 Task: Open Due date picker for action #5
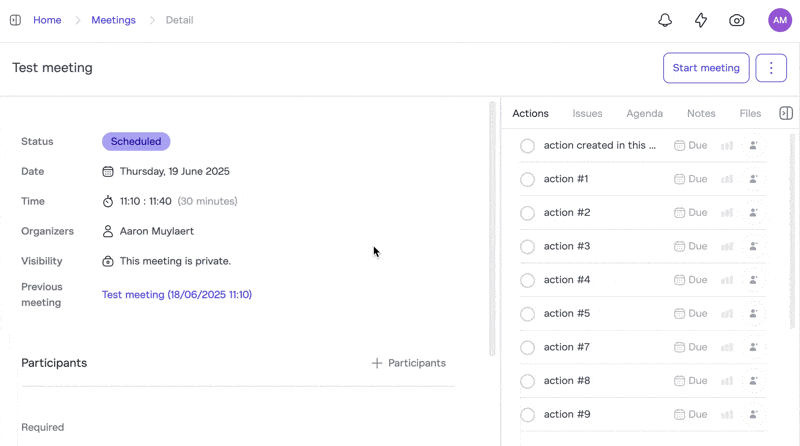691,313
